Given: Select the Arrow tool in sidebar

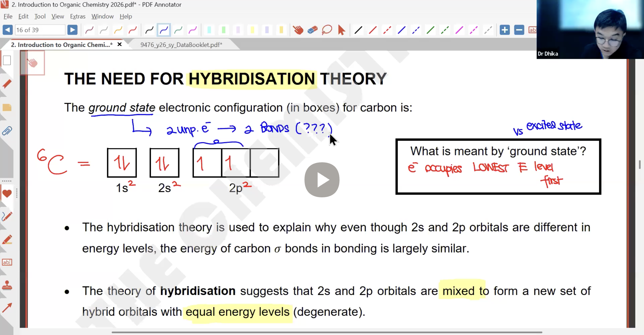Looking at the screenshot, I should coord(7,308).
